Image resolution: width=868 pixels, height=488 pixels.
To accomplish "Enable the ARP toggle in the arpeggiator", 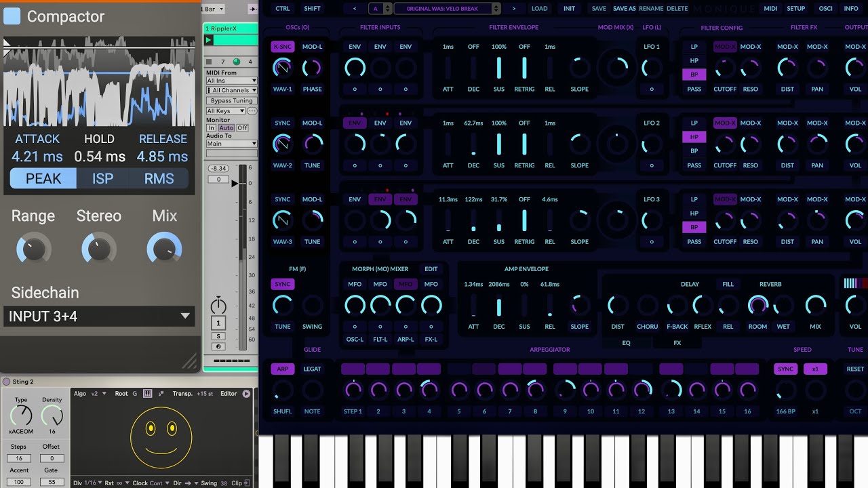I will [282, 369].
